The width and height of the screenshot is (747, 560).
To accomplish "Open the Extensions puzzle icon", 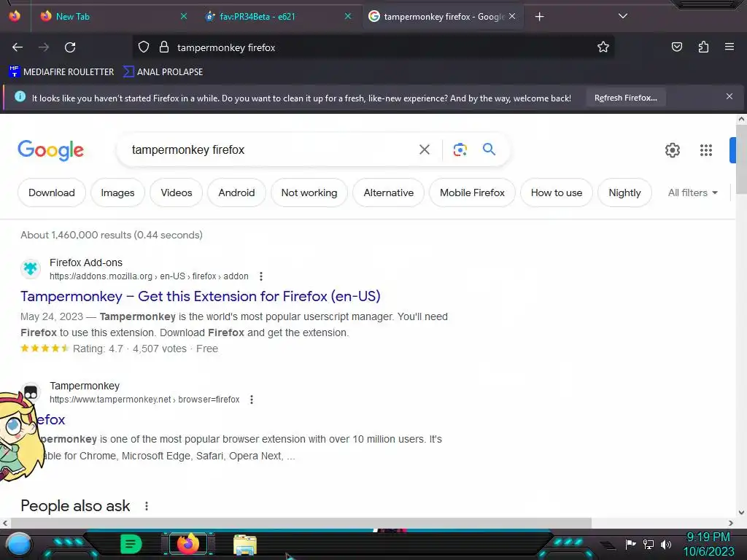I will point(703,47).
